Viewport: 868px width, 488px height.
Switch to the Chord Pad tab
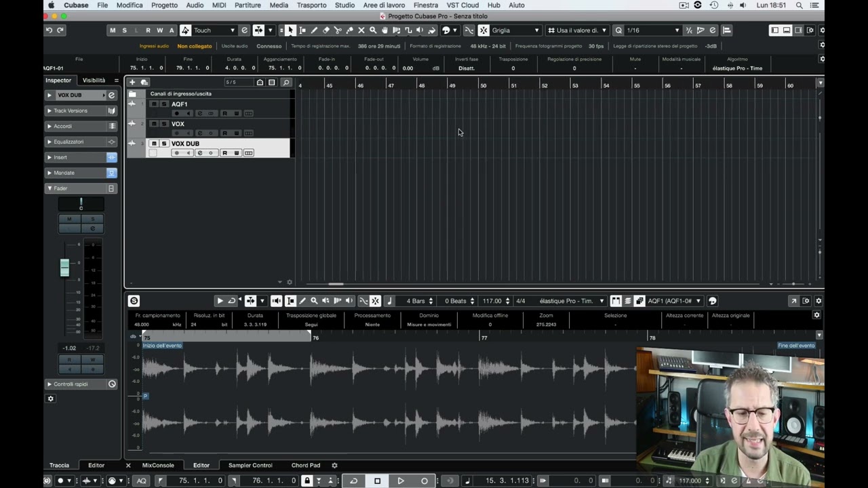click(306, 466)
